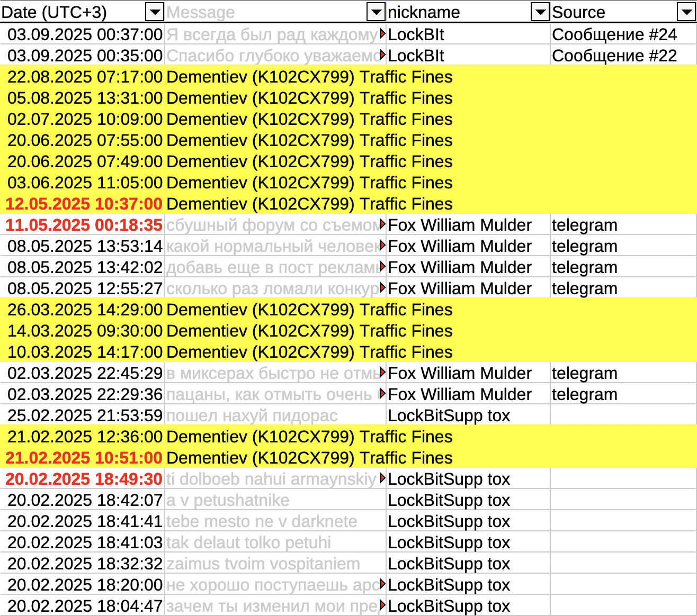Click the overflow arrow on message "пацаны, как отмыть очень"
Viewport: 697px width, 616px height.
pyautogui.click(x=382, y=394)
